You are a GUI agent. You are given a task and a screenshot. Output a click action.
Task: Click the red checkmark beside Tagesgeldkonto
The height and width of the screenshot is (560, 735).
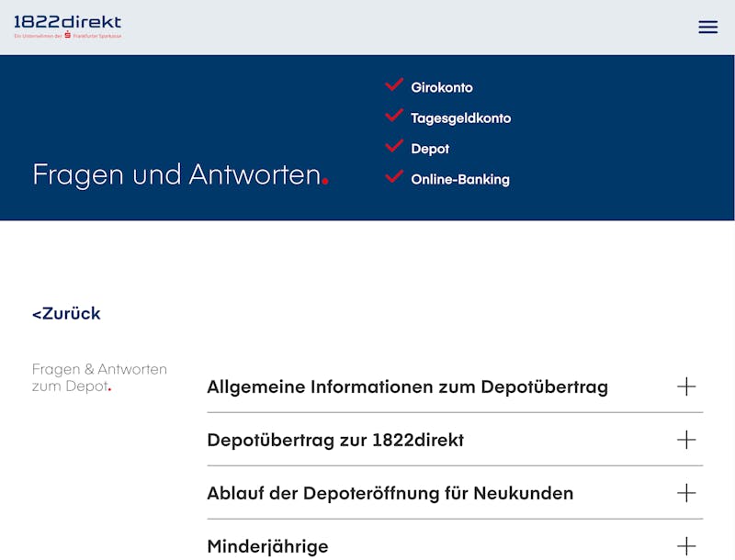point(394,115)
